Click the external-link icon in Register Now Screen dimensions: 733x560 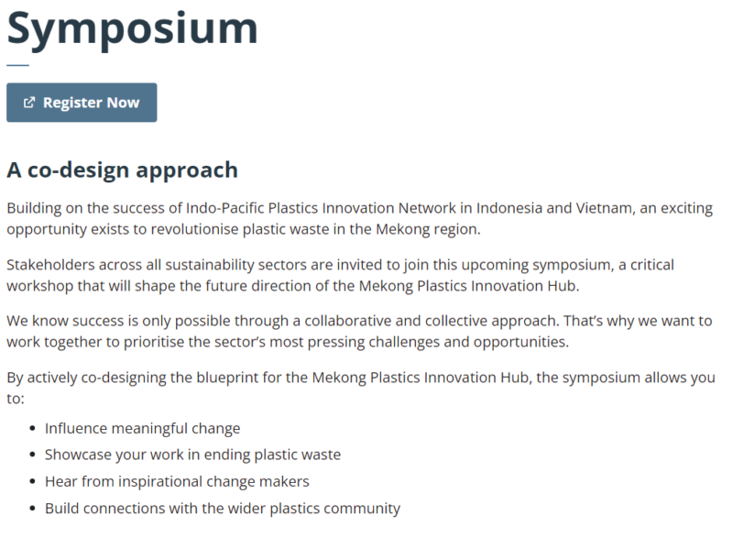29,103
